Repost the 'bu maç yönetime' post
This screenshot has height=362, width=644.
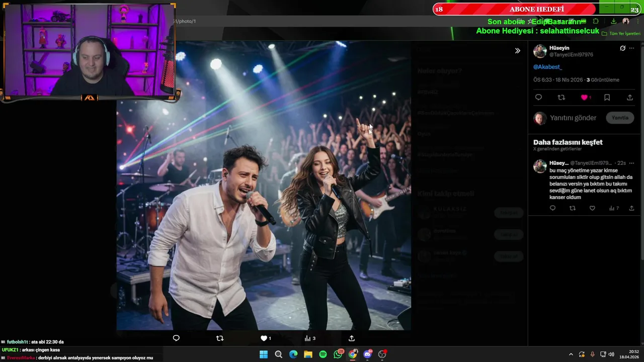(x=572, y=208)
